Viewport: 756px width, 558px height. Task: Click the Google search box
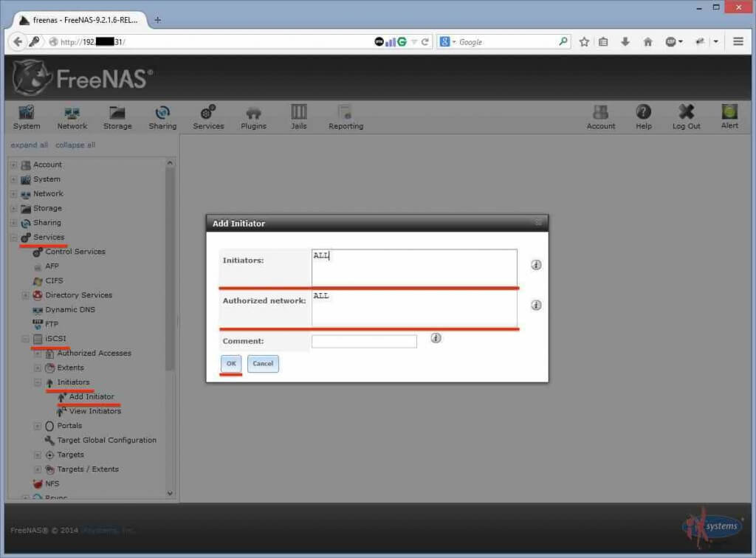(x=506, y=42)
